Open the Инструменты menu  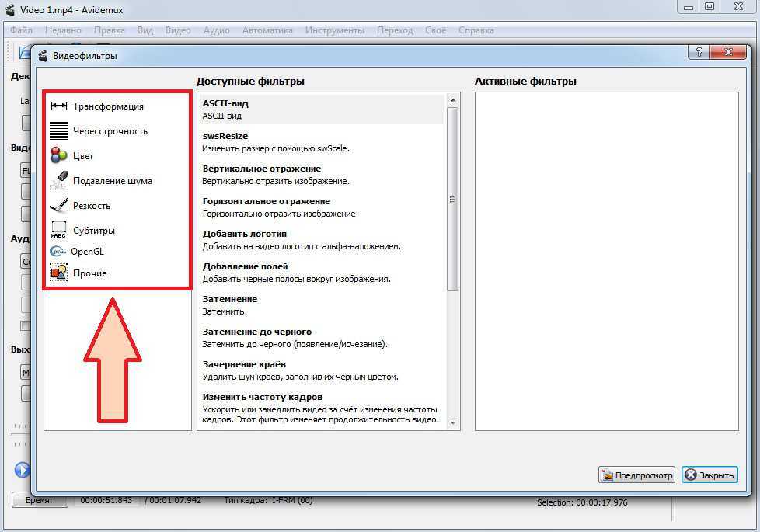pos(334,30)
